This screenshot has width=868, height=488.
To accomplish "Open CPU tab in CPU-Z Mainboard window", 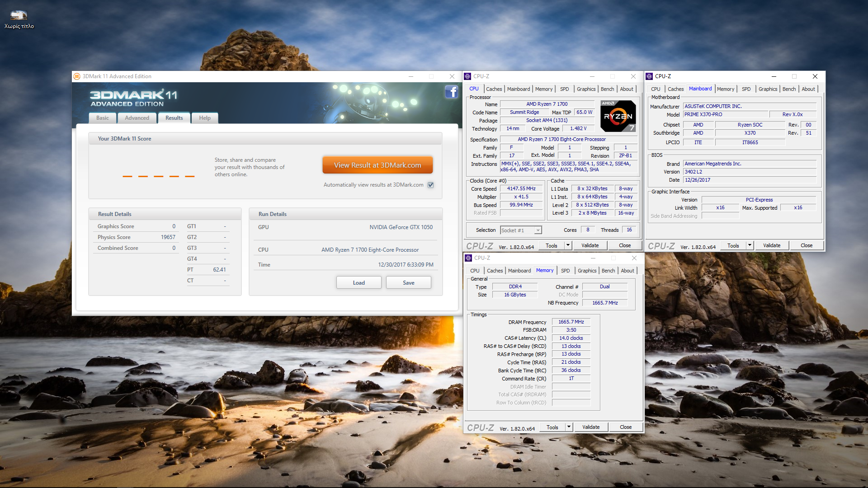I will 656,89.
